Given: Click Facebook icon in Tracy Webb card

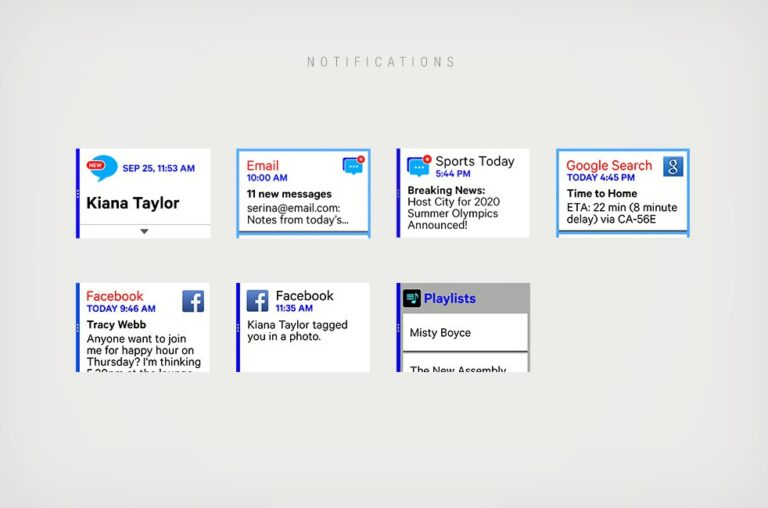Looking at the screenshot, I should click(193, 301).
